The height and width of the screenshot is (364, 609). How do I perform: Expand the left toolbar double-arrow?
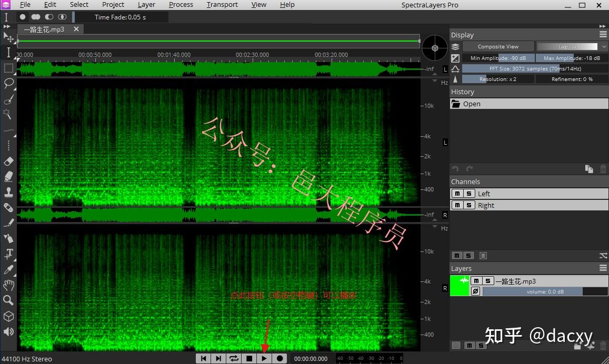7,26
